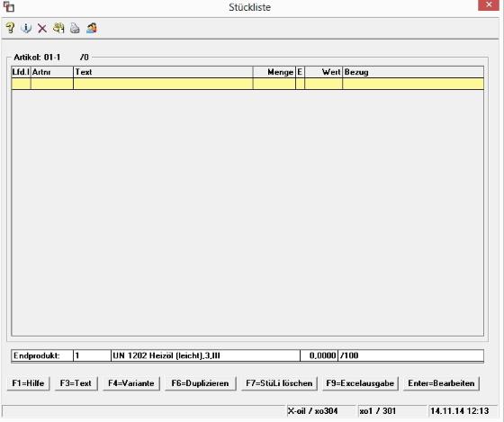Viewport: 504px width, 422px height.
Task: Click the window system icon at top-left
Action: (9, 7)
